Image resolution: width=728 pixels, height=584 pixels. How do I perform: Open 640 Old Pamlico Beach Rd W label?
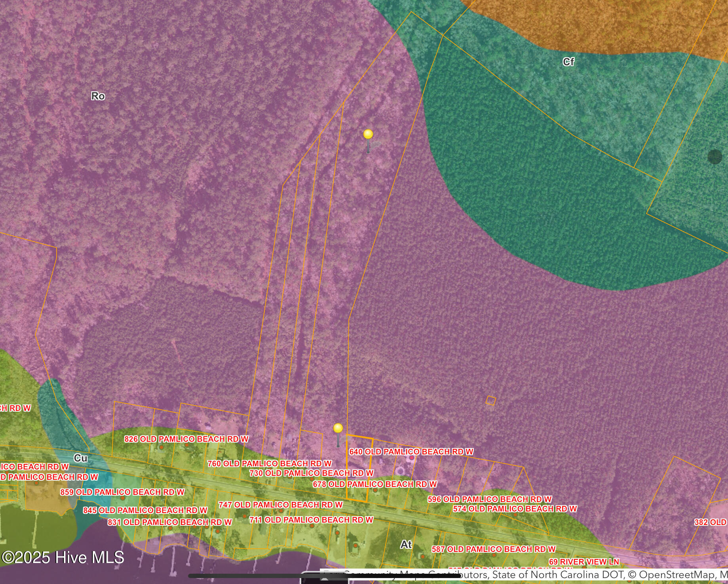click(x=411, y=452)
